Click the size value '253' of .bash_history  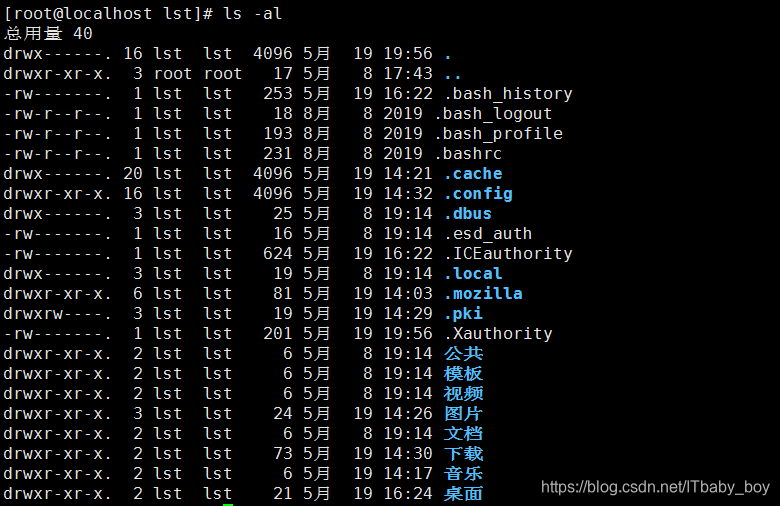pos(278,94)
